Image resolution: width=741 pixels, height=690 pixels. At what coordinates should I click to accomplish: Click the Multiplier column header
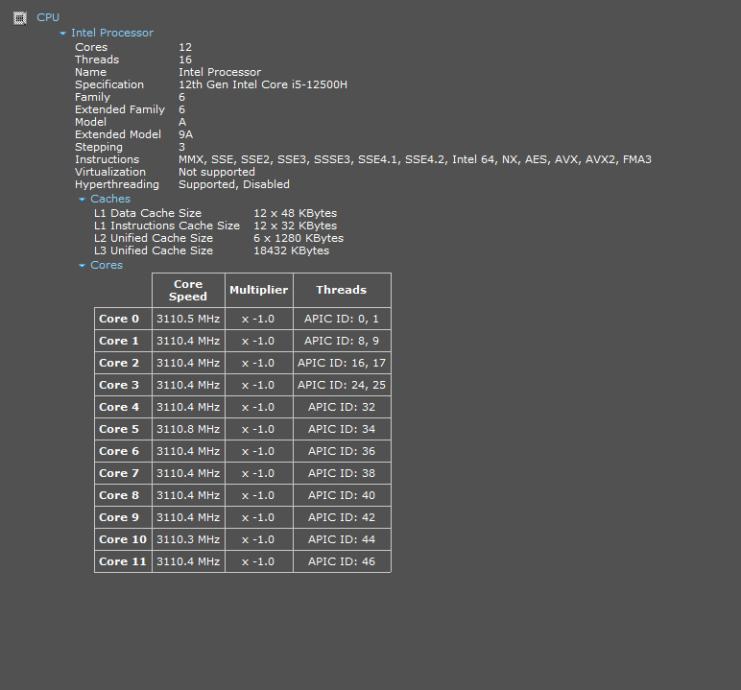coord(259,290)
